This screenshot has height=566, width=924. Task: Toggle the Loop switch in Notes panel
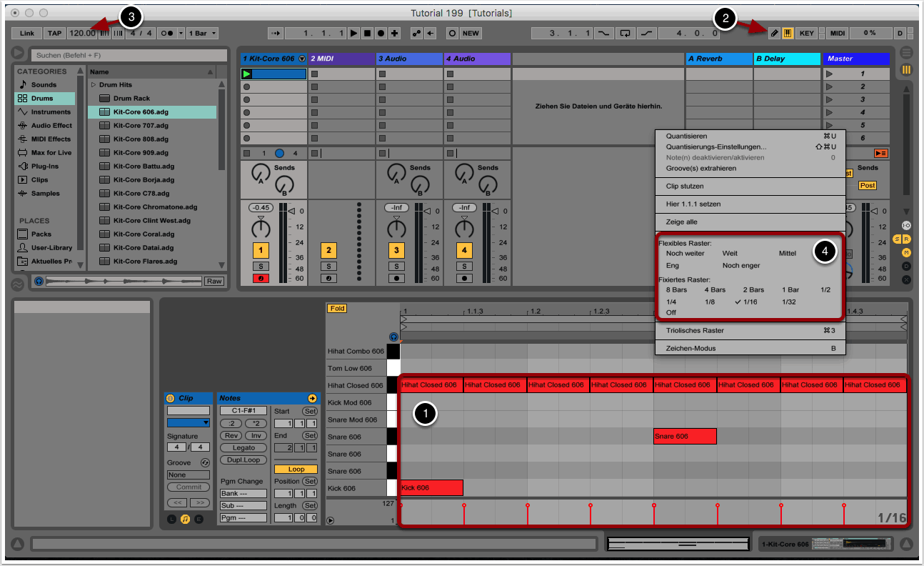(x=296, y=470)
